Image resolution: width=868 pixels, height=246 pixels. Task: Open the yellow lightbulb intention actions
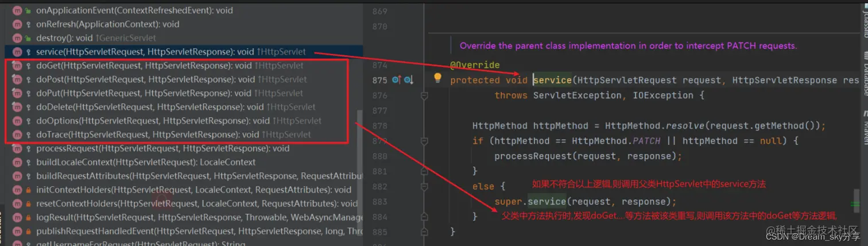pyautogui.click(x=437, y=78)
